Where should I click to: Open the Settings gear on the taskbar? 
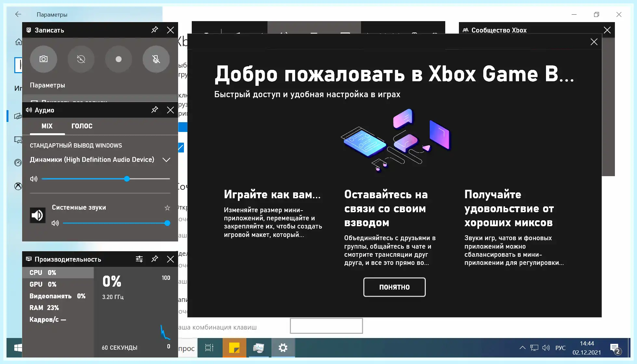[283, 348]
